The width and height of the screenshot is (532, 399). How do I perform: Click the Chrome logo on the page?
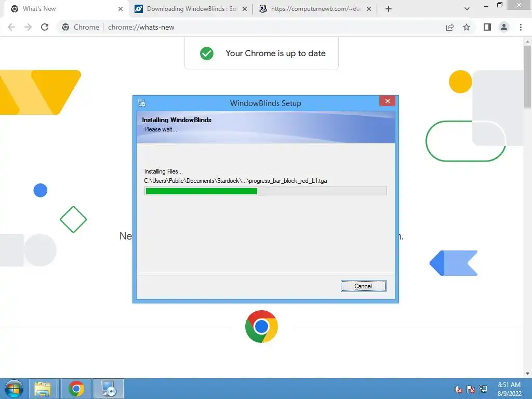[261, 326]
